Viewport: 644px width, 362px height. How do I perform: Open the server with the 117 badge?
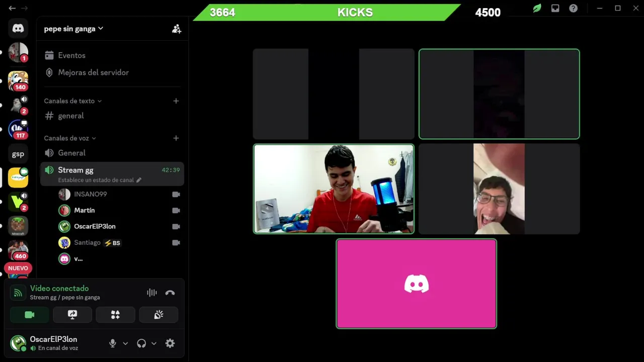click(18, 129)
